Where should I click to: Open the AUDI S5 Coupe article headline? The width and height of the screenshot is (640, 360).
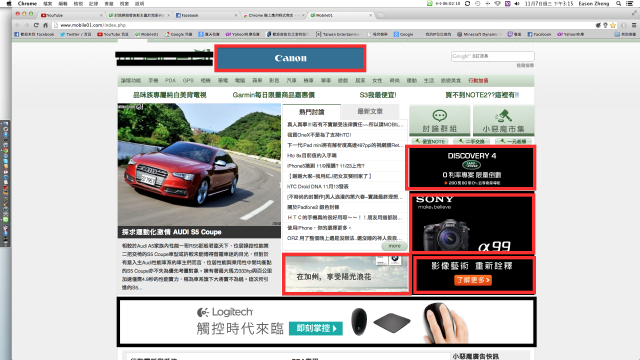click(171, 232)
